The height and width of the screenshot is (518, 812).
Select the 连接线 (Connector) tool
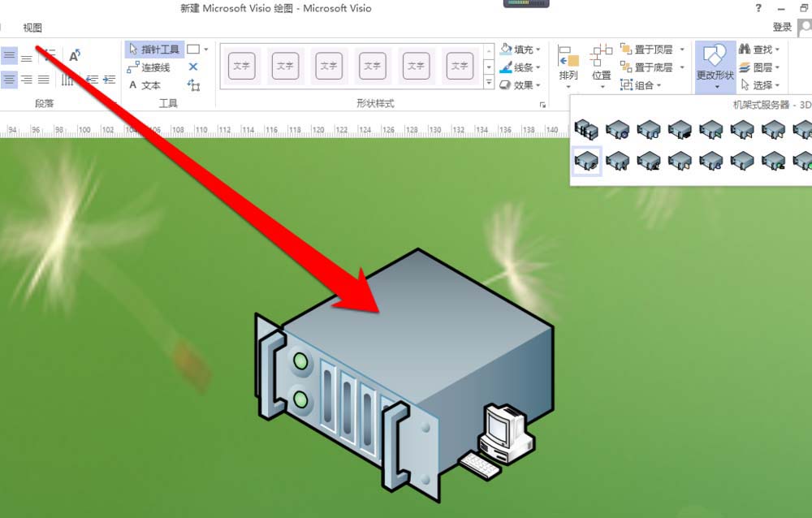pyautogui.click(x=153, y=67)
